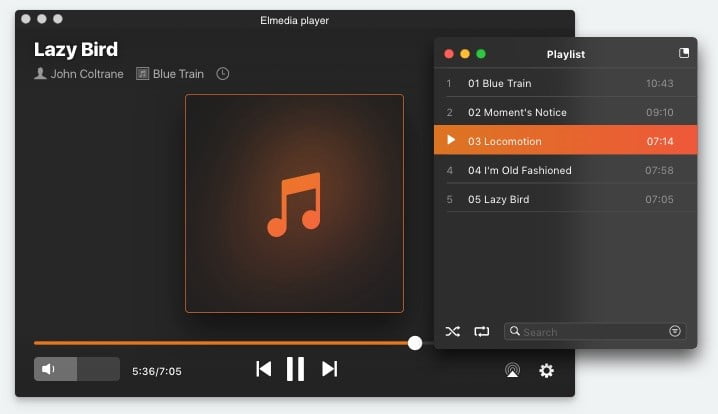Click the clock icon beside Blue Train
This screenshot has width=718, height=414.
point(223,74)
